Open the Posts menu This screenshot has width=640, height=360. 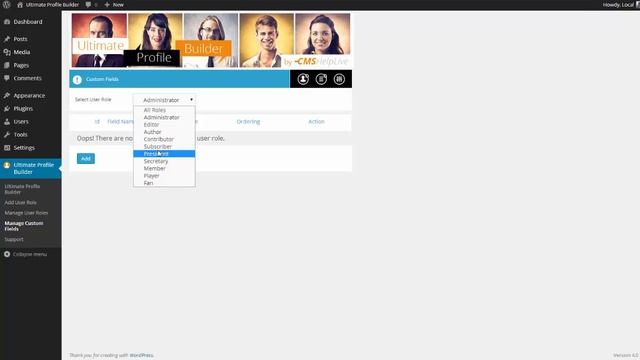click(x=20, y=39)
